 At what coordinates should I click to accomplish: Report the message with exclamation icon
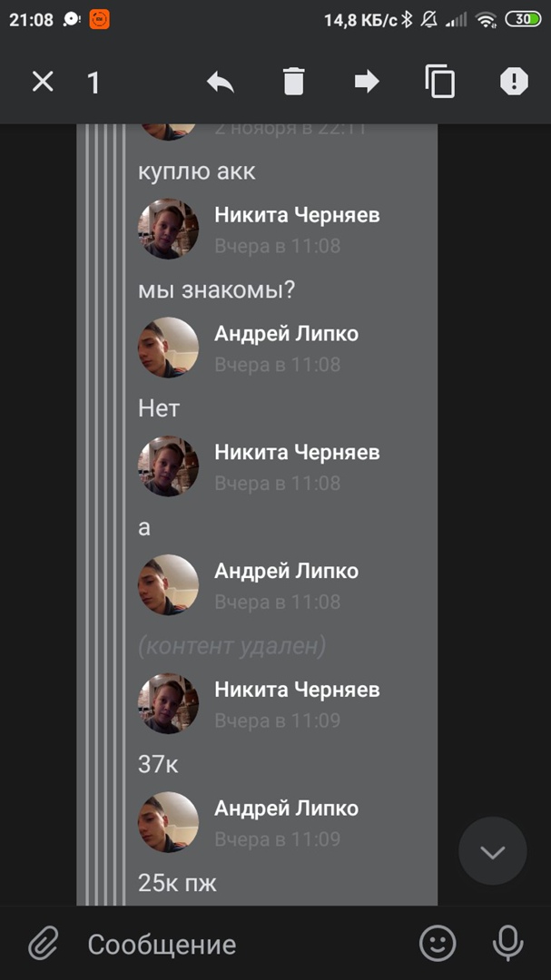pyautogui.click(x=514, y=82)
